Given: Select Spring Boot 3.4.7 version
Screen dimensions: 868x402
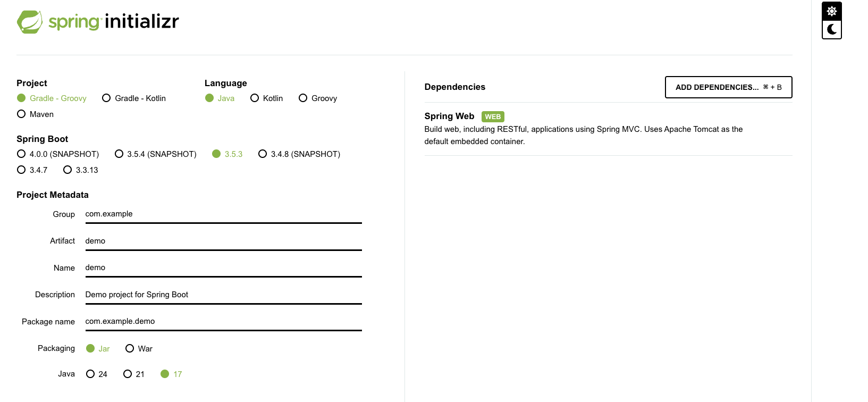Looking at the screenshot, I should click(x=21, y=170).
